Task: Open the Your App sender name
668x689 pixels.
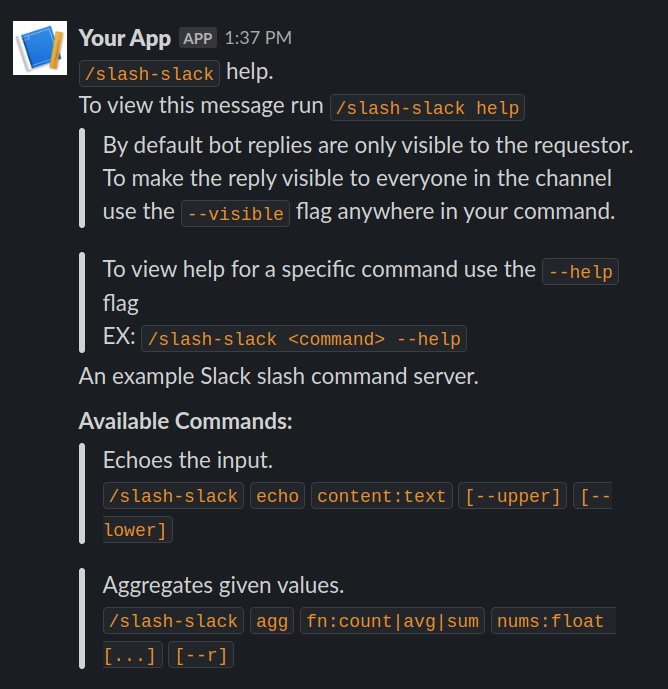Action: pos(125,38)
